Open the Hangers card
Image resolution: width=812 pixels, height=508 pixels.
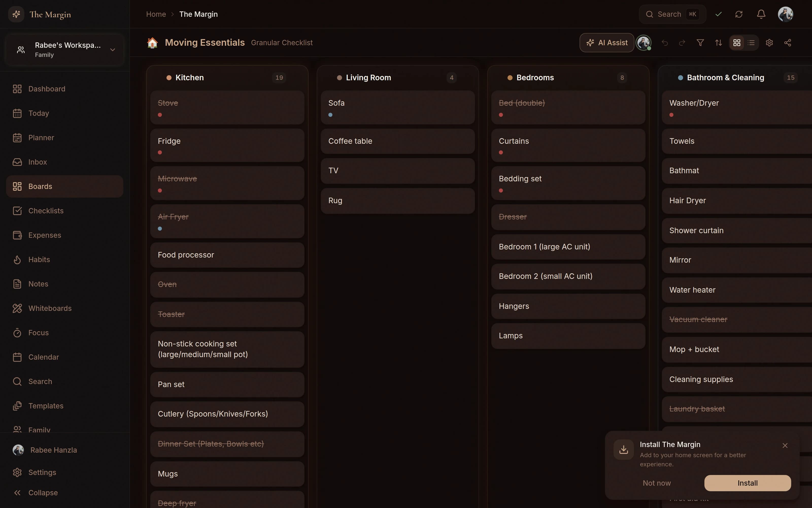(x=568, y=306)
